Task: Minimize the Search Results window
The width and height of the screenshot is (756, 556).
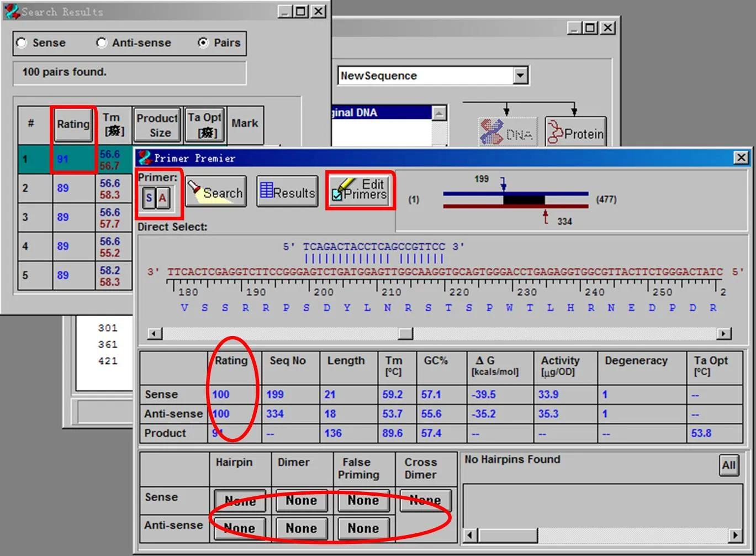Action: [x=285, y=12]
